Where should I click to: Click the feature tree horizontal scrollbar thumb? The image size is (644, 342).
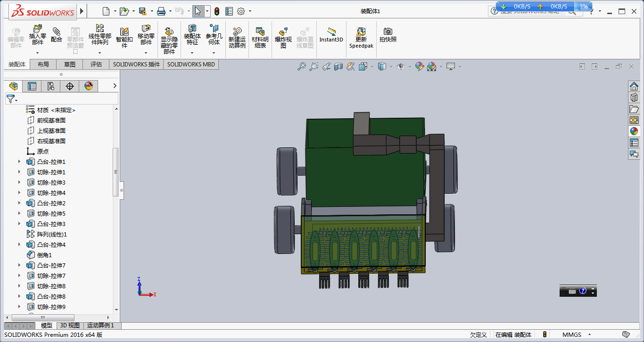[43, 318]
